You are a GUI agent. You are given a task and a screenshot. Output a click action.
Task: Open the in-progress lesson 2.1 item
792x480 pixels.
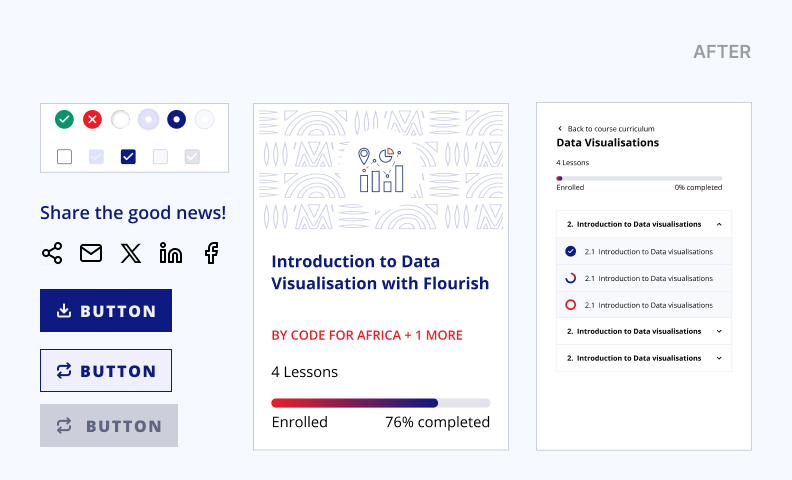[644, 278]
